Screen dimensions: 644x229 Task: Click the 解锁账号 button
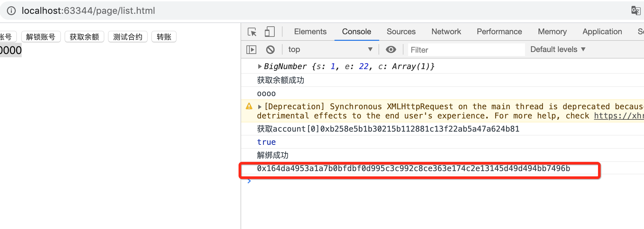[x=41, y=37]
